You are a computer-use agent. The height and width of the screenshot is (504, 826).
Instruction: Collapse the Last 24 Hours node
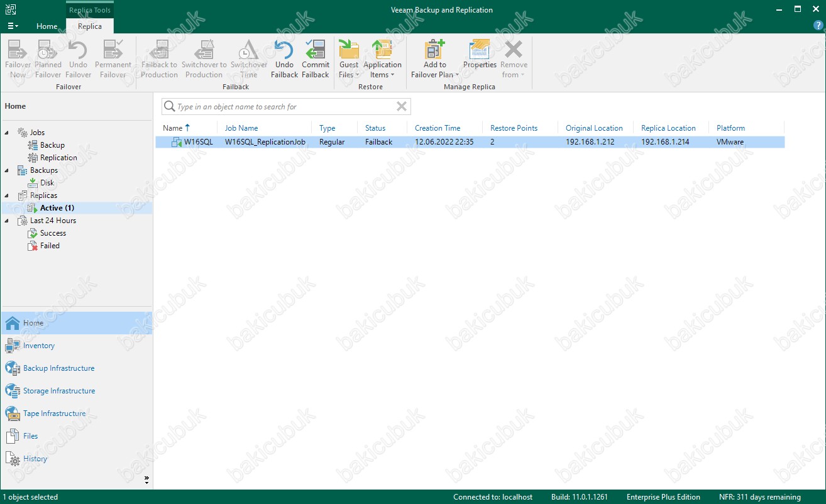pos(8,221)
